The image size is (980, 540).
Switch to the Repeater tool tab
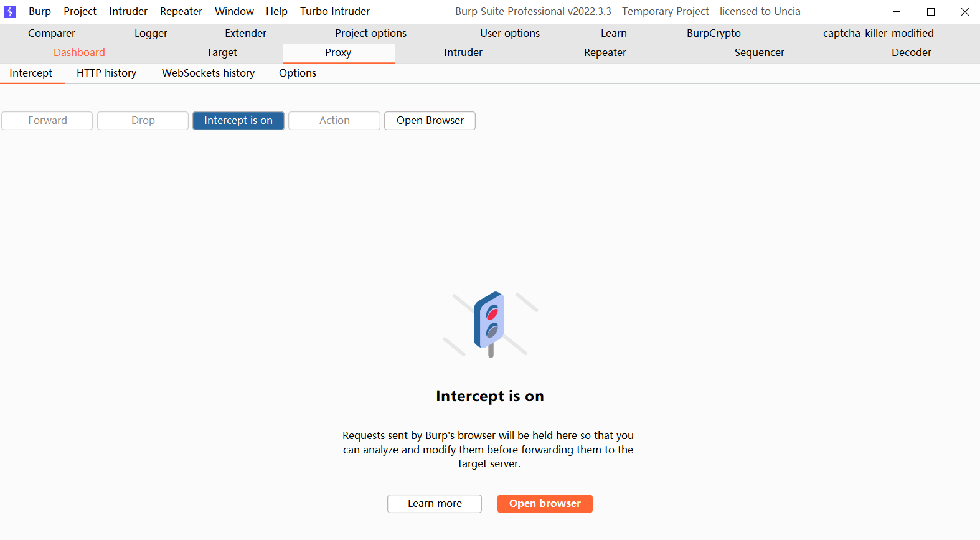pos(605,52)
